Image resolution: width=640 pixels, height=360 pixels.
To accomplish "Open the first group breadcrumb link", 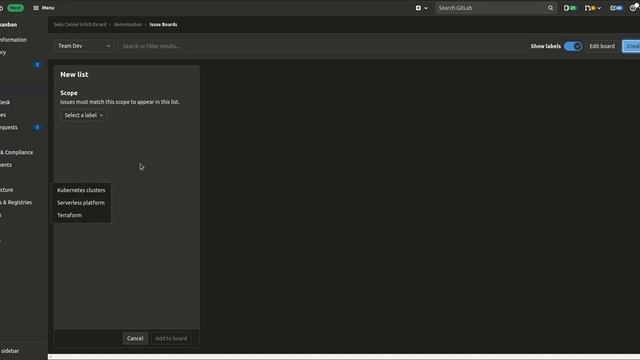I will (x=80, y=24).
